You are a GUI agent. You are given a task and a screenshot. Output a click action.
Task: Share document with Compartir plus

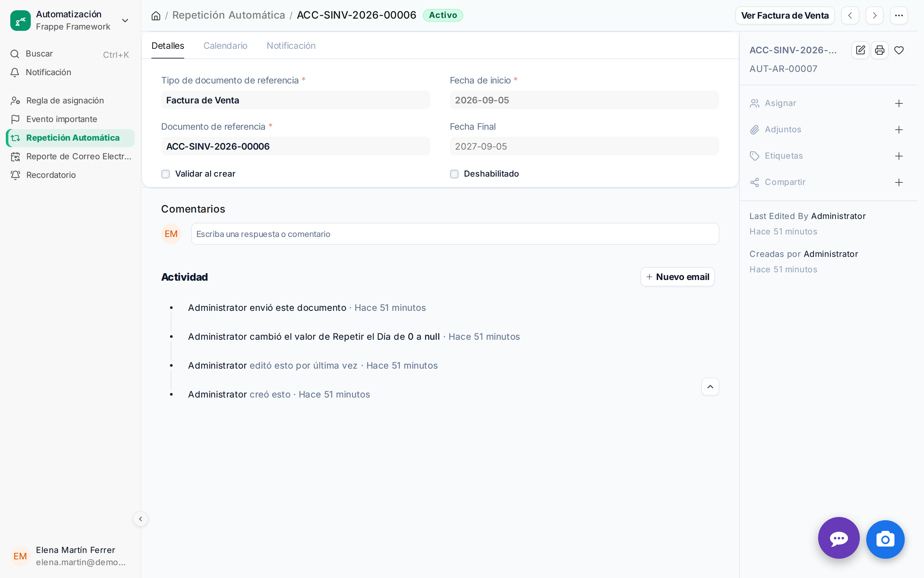[899, 182]
